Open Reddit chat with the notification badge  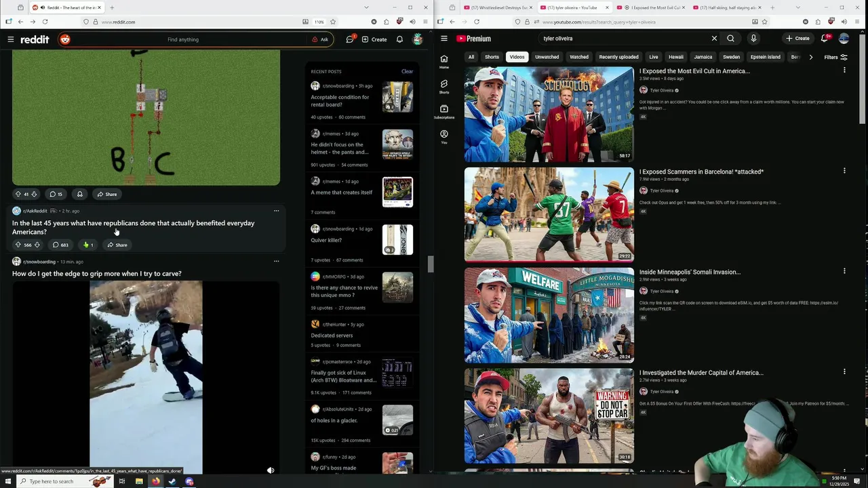350,39
